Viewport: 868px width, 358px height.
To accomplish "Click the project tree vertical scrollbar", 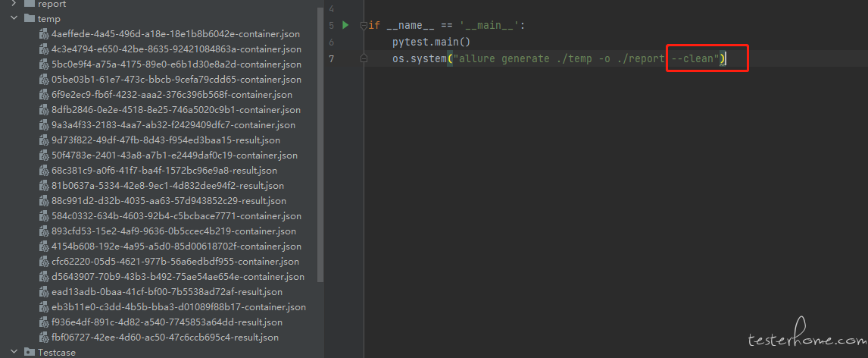I will click(320, 144).
